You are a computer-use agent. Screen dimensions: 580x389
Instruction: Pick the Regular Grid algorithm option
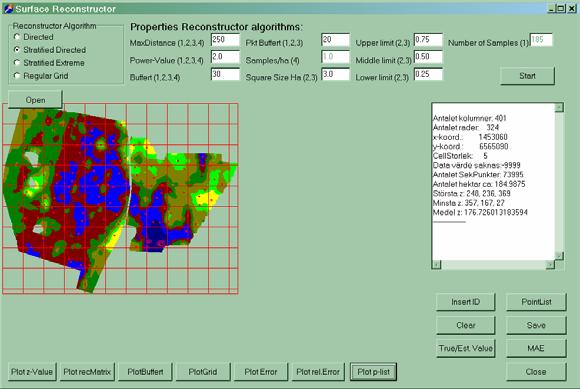click(17, 75)
